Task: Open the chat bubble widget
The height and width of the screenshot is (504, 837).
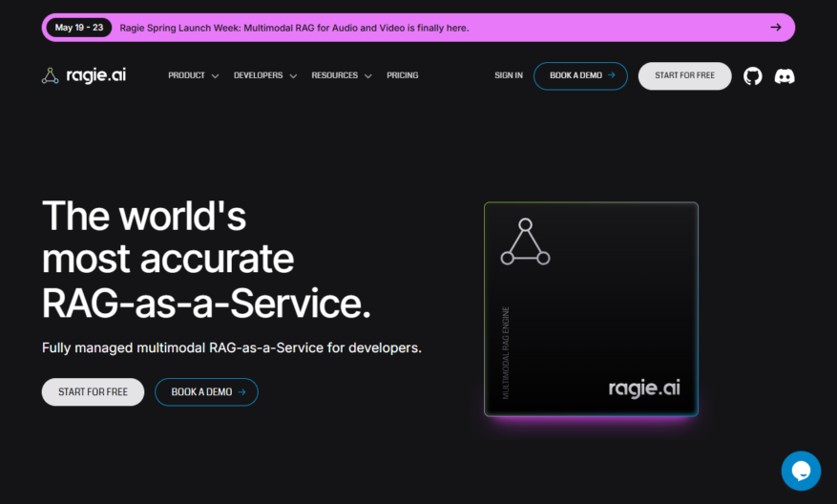Action: (x=801, y=471)
